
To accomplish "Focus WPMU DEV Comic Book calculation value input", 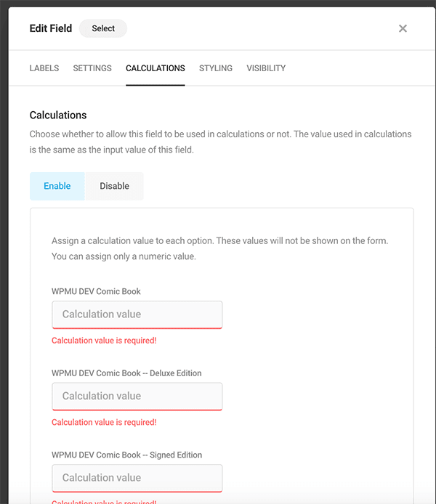I will pos(137,314).
